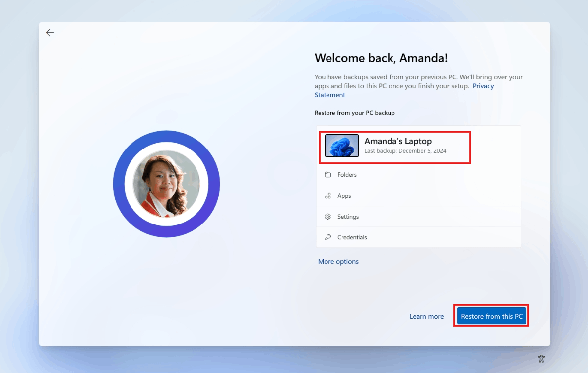Screen dimensions: 588x373
Task: Open the Privacy Statement link
Action: [x=483, y=86]
